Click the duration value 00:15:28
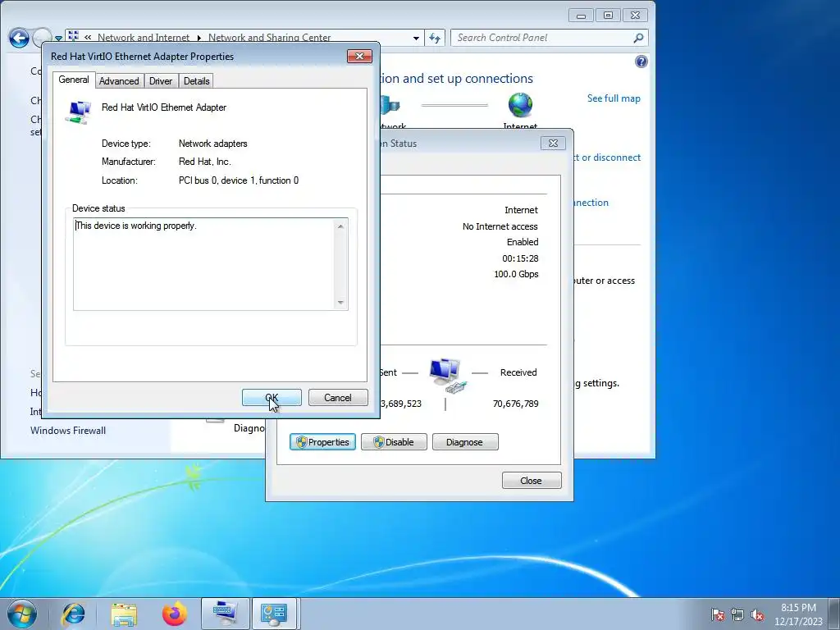 [x=520, y=258]
